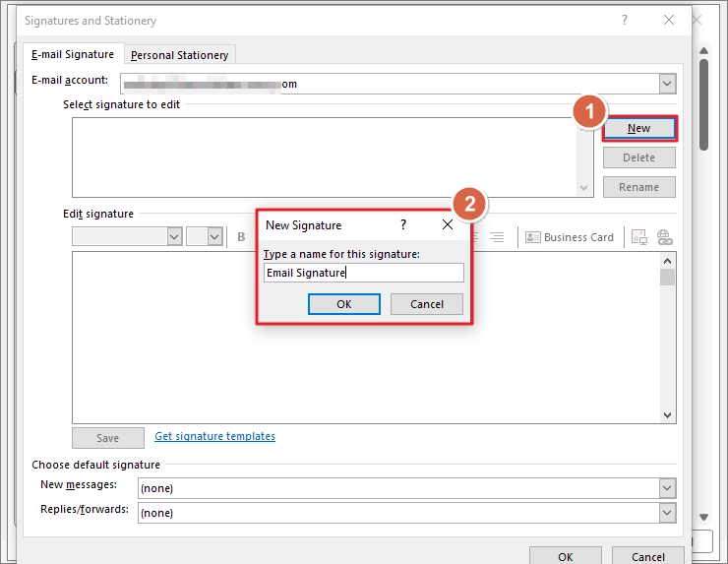Click the insert picture icon
This screenshot has width=728, height=564.
click(639, 237)
